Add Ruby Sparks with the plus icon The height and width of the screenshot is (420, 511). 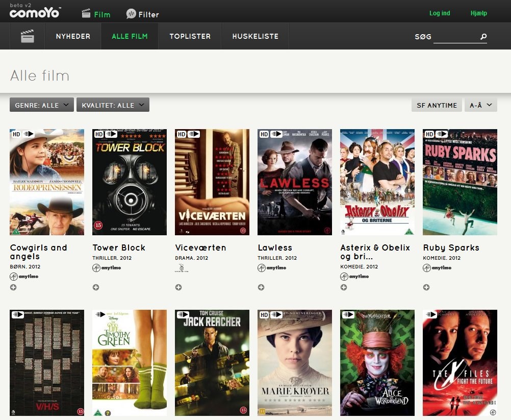coord(426,287)
